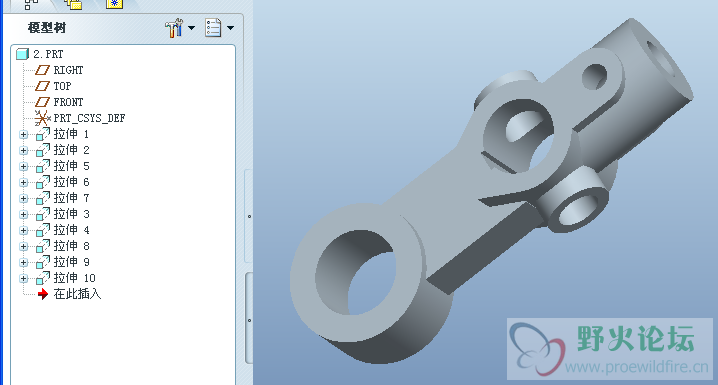
Task: Open the model tree Show list icon
Action: [x=213, y=28]
